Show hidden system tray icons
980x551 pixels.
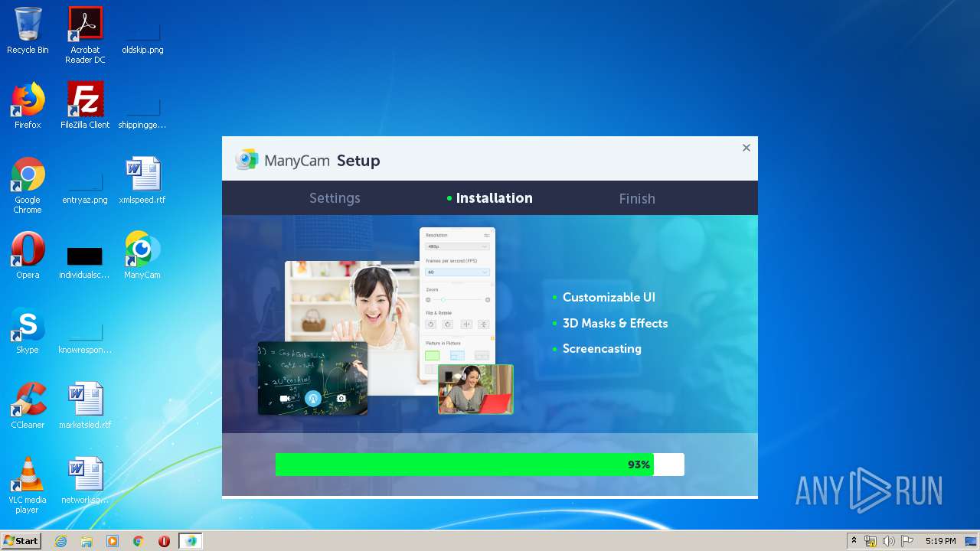(x=854, y=541)
